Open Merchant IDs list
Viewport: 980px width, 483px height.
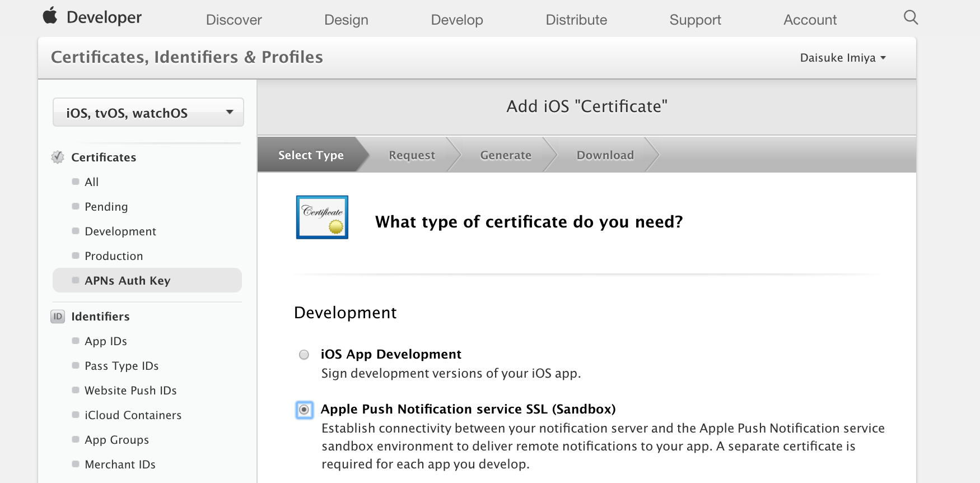pyautogui.click(x=120, y=465)
